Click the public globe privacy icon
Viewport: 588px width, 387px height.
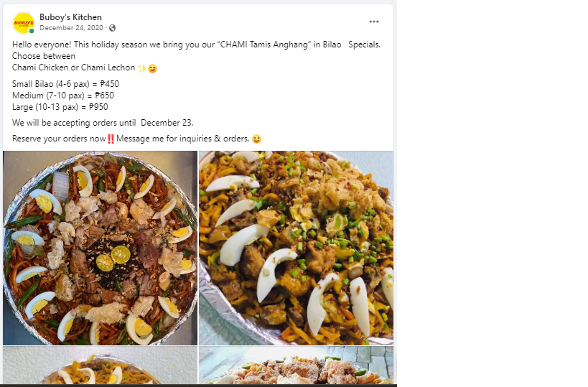[113, 28]
